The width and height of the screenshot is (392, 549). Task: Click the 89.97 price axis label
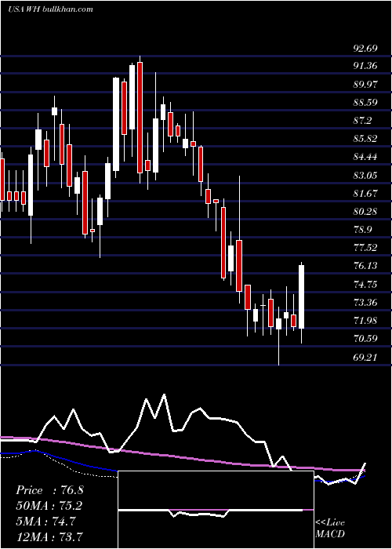(x=365, y=85)
